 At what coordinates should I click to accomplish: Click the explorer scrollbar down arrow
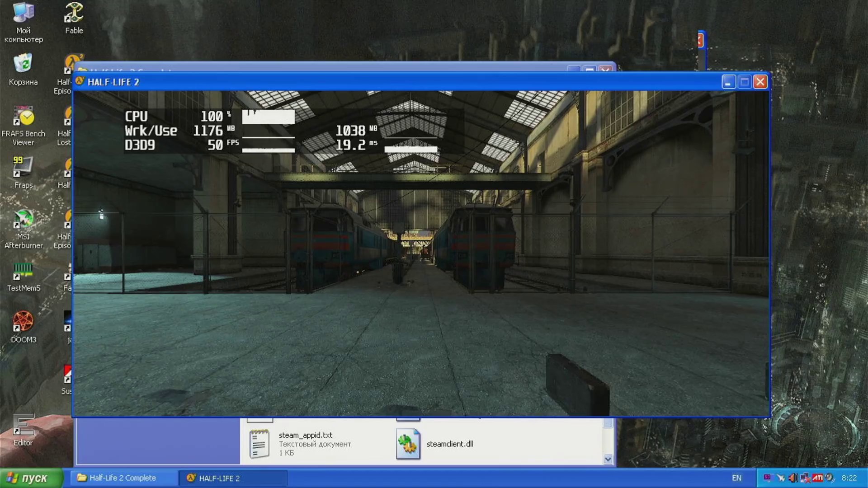[608, 459]
